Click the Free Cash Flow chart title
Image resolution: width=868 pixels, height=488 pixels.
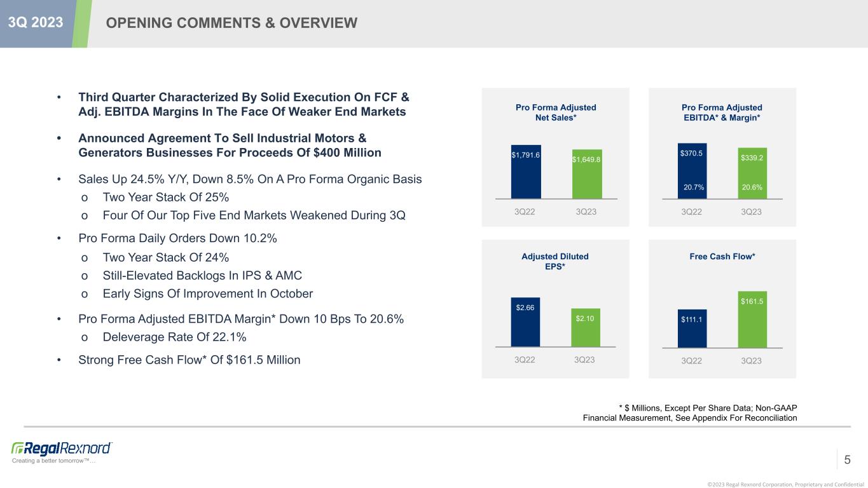pyautogui.click(x=722, y=256)
